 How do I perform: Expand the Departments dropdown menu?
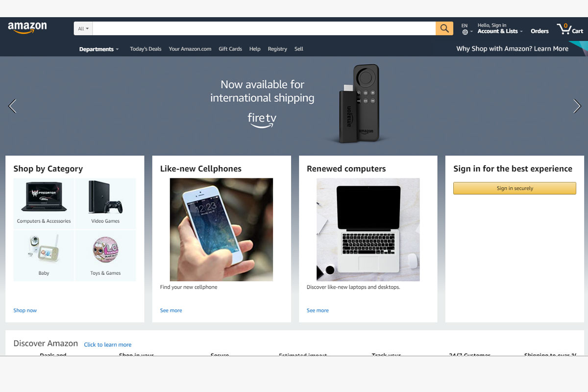coord(99,49)
